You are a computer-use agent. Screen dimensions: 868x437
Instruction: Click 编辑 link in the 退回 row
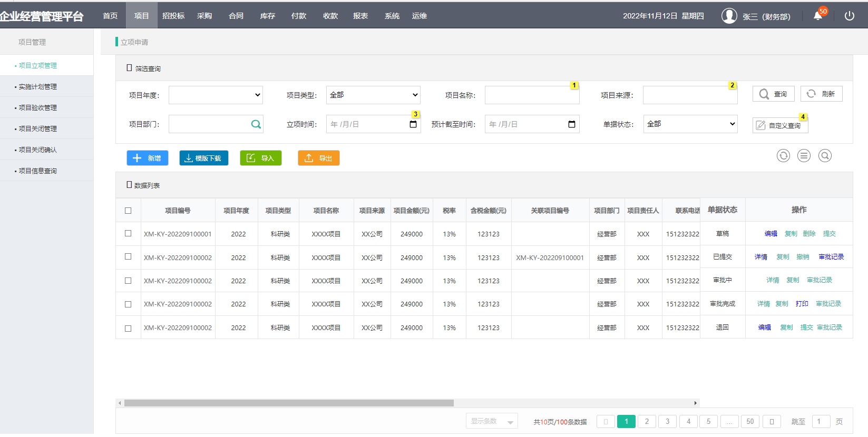pos(765,327)
